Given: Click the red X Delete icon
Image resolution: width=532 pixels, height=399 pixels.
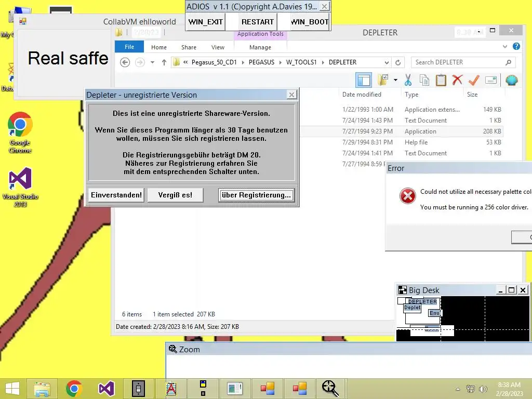Looking at the screenshot, I should tap(457, 79).
